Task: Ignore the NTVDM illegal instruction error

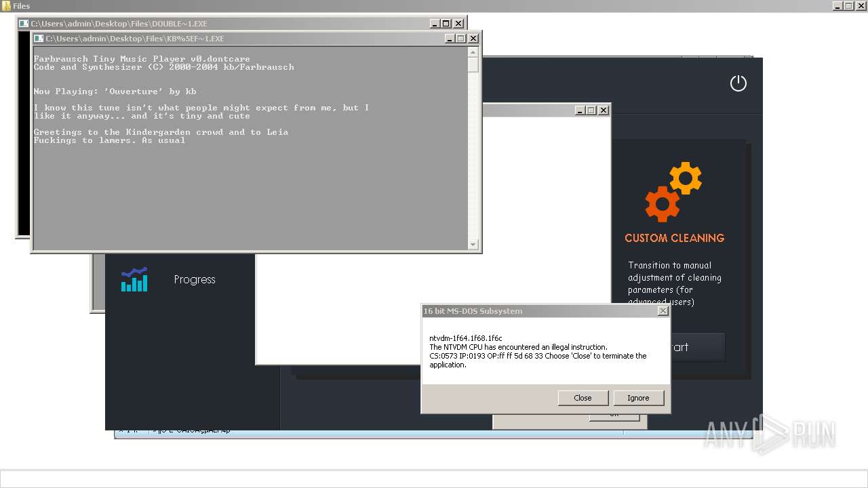Action: pos(638,398)
